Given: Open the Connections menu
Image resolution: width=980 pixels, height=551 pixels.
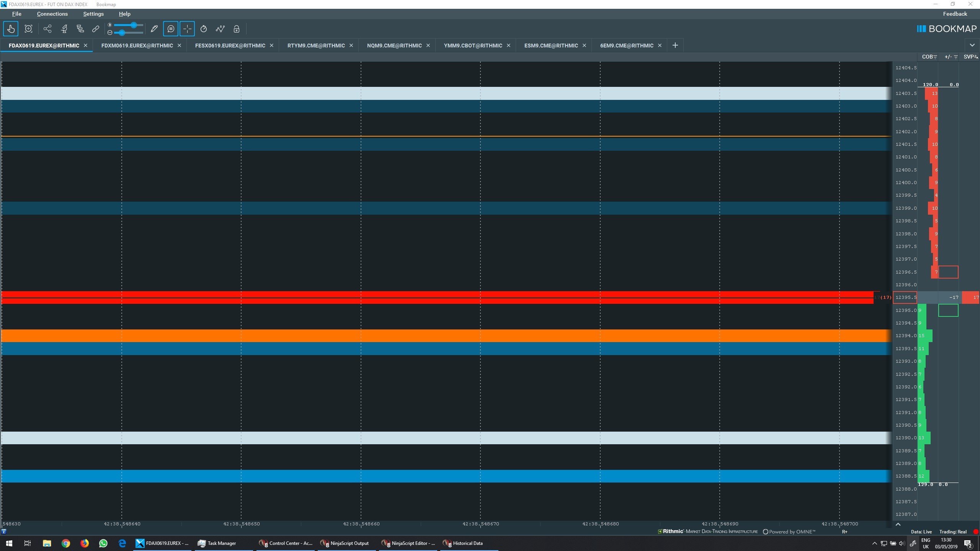Looking at the screenshot, I should coord(52,14).
